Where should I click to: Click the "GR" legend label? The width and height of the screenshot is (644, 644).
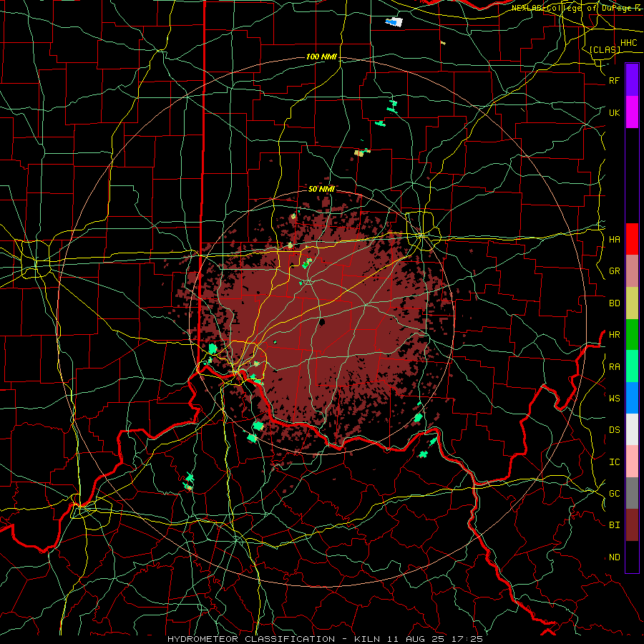pos(615,271)
